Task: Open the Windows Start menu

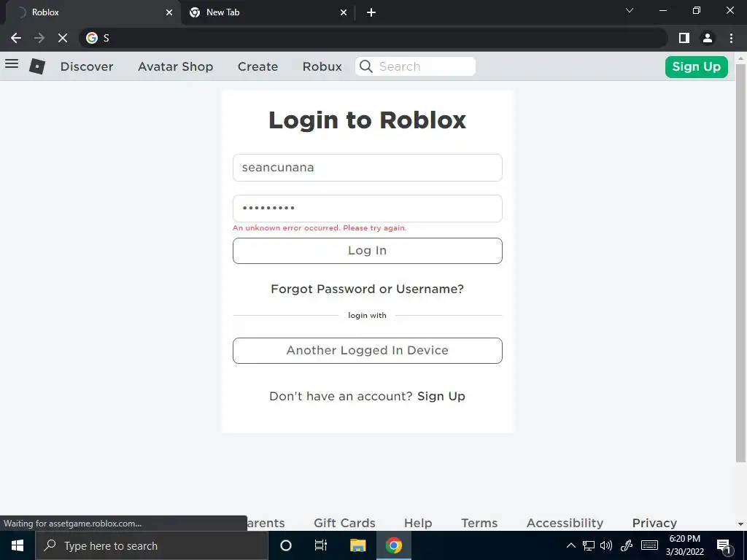Action: [18, 545]
